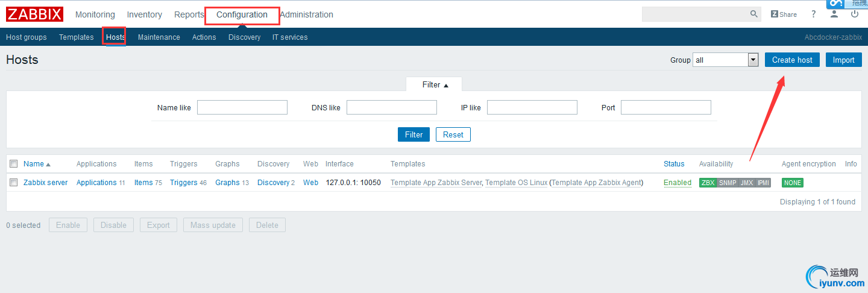Click the logout power icon
868x293 pixels.
click(x=855, y=14)
